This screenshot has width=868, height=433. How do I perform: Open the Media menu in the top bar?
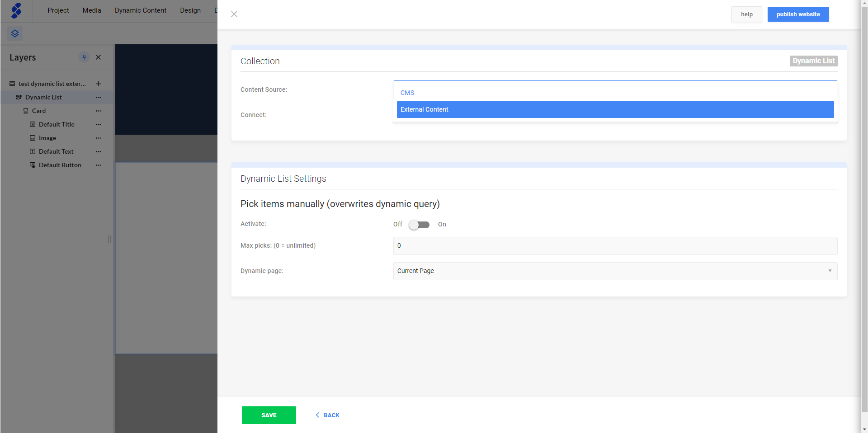coord(91,10)
